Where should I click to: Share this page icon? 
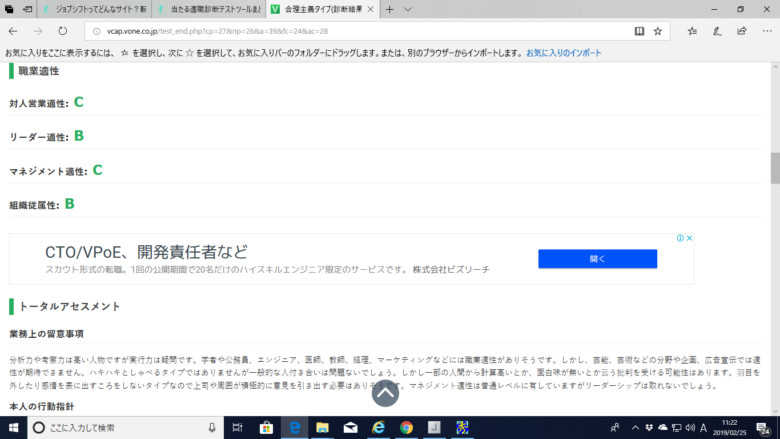[742, 31]
